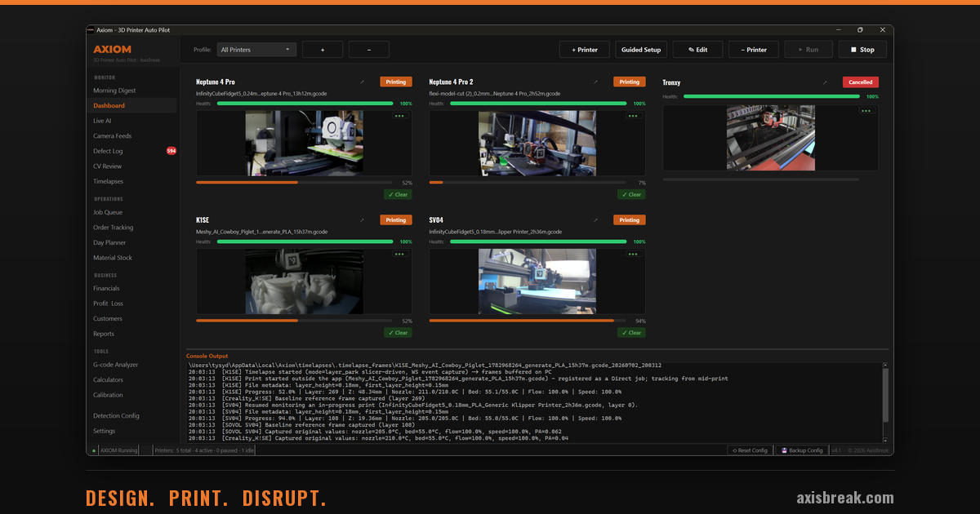Clear the K1SE card
Screen dimensions: 980x514
click(x=398, y=332)
